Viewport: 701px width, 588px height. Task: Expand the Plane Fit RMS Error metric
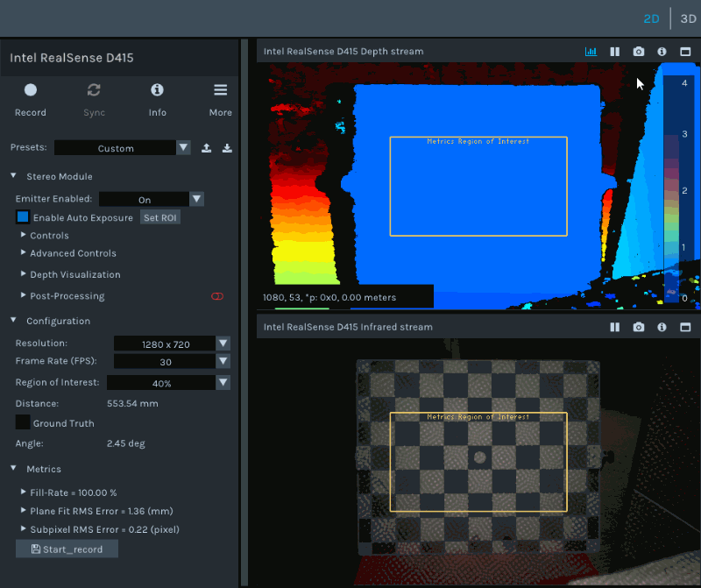click(x=24, y=510)
